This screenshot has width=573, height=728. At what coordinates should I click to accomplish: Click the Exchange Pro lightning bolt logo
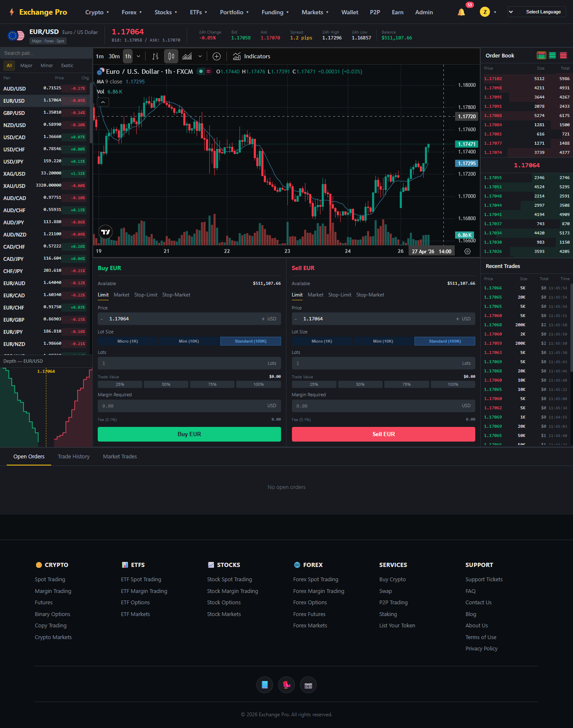coord(12,12)
